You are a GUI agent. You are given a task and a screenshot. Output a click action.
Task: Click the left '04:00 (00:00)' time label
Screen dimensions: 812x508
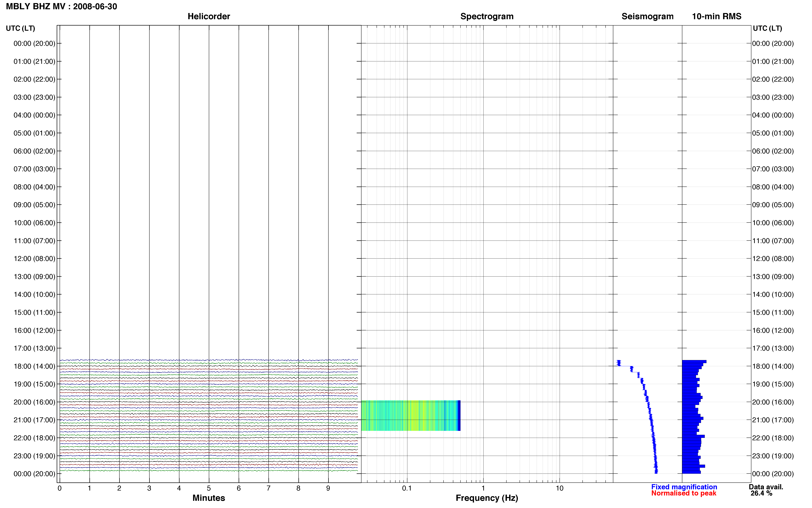coord(34,115)
